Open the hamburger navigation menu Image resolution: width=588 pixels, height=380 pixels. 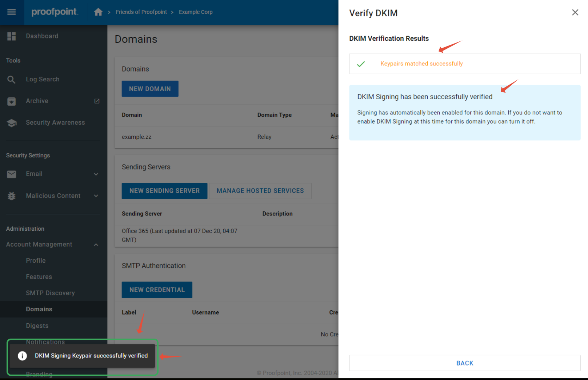click(x=12, y=12)
